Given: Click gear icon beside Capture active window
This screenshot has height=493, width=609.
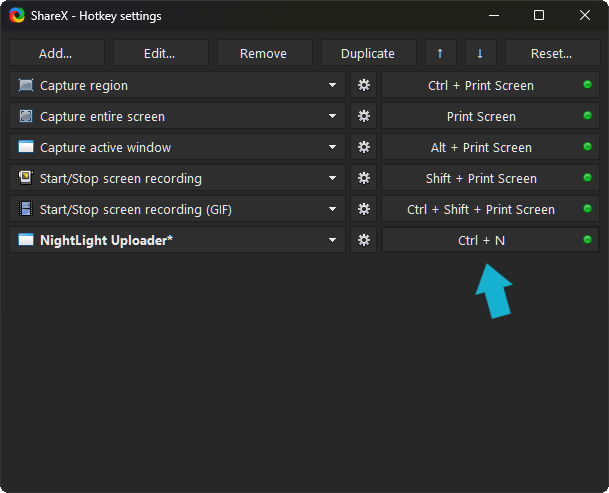Looking at the screenshot, I should pyautogui.click(x=364, y=148).
